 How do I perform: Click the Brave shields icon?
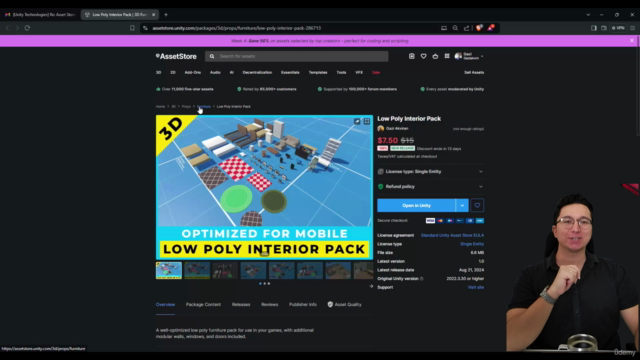pyautogui.click(x=479, y=28)
